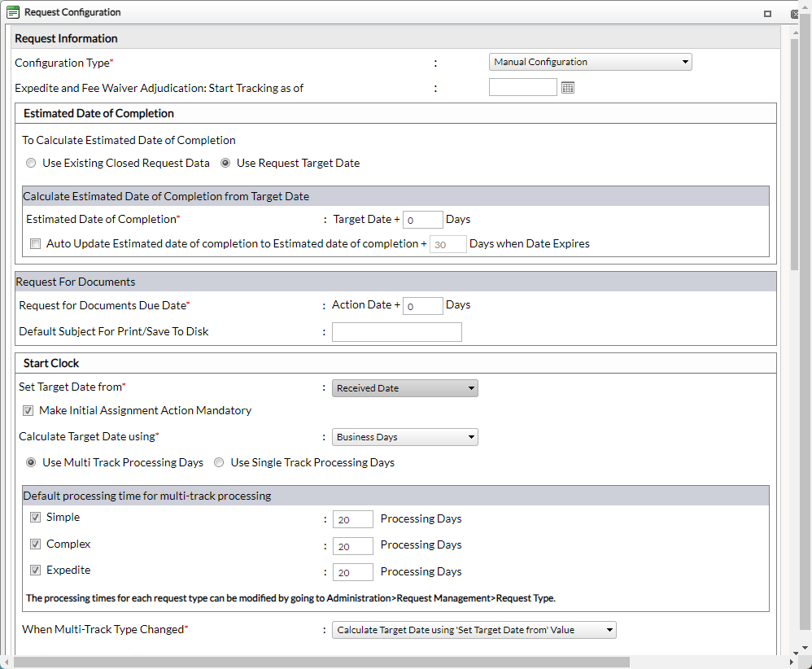The image size is (812, 669).
Task: Open When Multi-Track Type Changed dropdown
Action: [x=474, y=630]
